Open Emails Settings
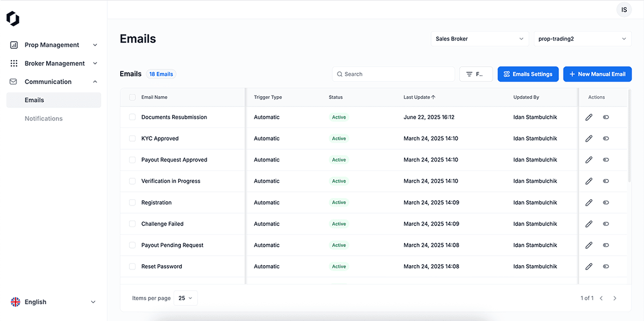This screenshot has width=644, height=321. pos(528,74)
